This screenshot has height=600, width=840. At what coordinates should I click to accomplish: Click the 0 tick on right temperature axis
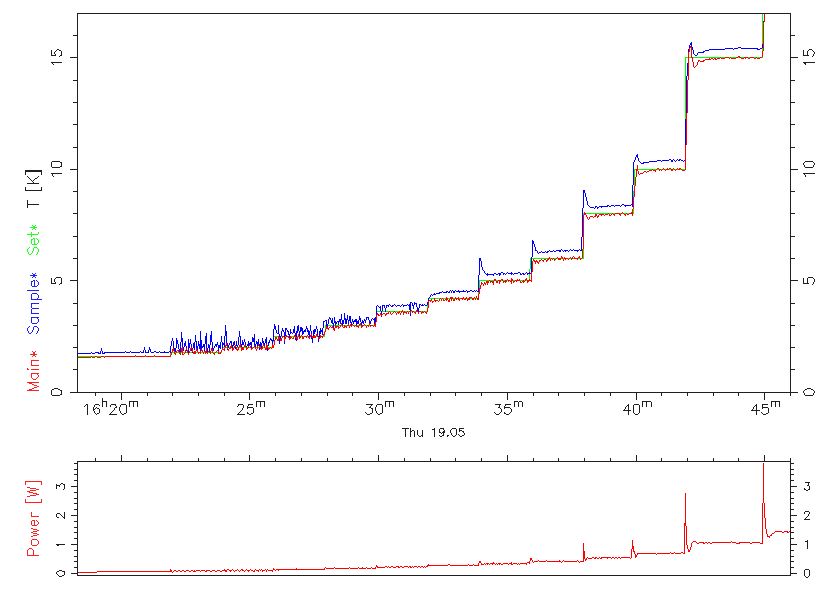pyautogui.click(x=806, y=392)
